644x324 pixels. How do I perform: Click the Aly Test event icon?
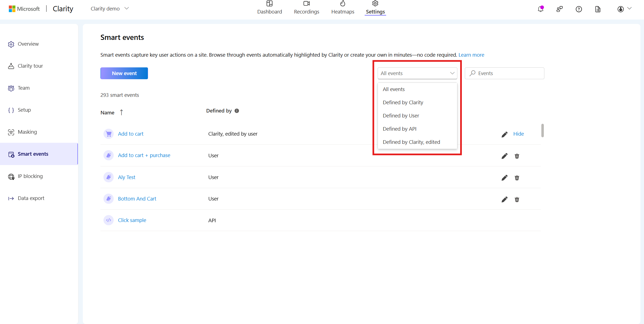click(109, 177)
